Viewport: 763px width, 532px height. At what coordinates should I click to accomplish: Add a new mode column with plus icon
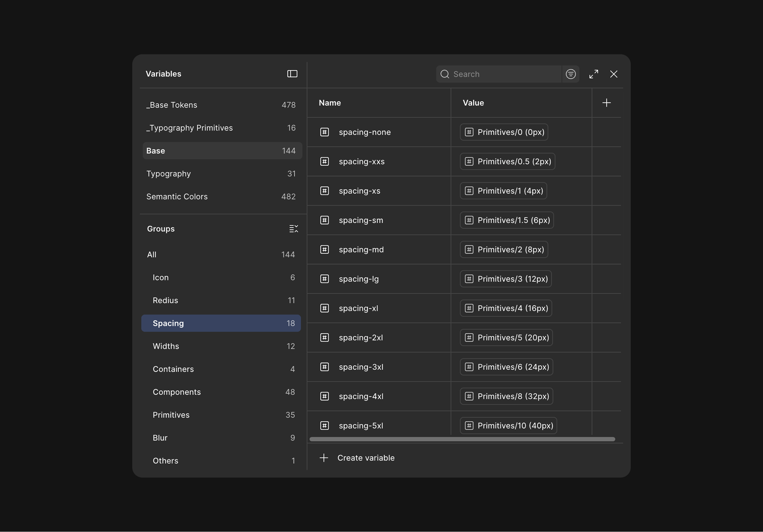(x=606, y=103)
